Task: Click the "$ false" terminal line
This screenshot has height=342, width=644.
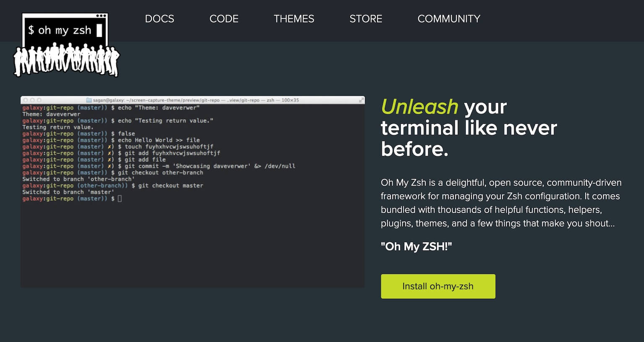Action: pyautogui.click(x=79, y=133)
